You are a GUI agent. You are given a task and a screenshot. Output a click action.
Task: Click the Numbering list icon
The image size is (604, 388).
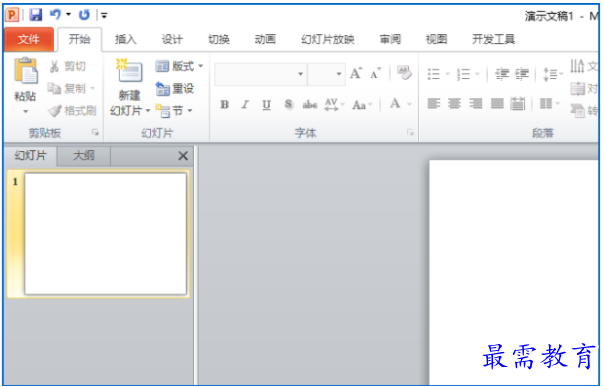point(463,74)
